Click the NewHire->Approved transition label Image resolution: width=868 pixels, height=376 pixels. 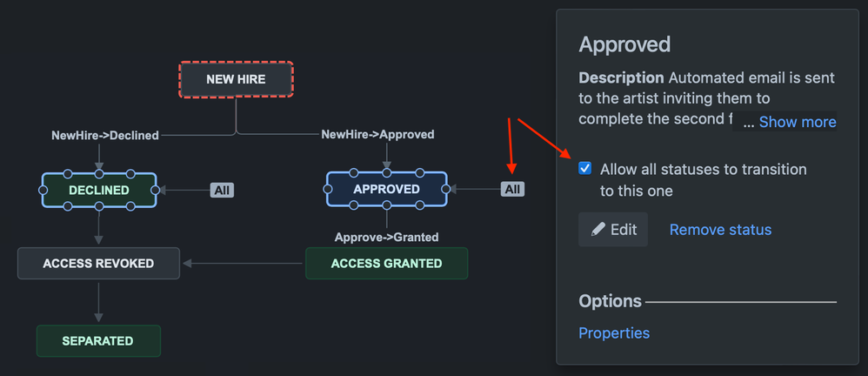pos(378,135)
